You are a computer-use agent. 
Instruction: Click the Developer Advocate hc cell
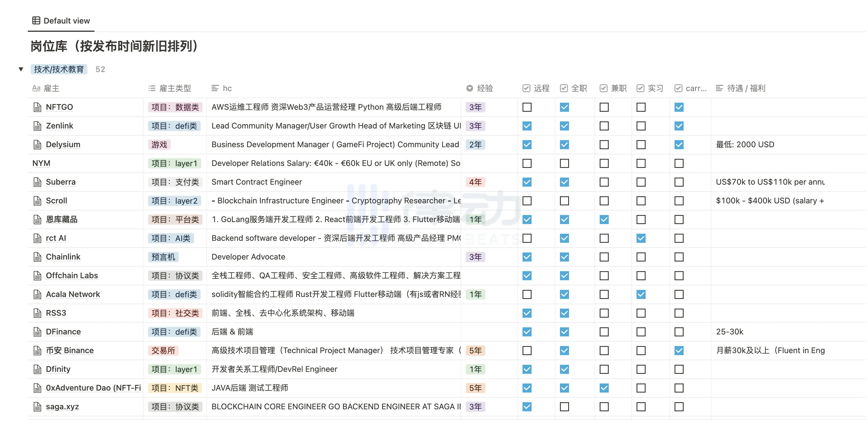tap(334, 257)
